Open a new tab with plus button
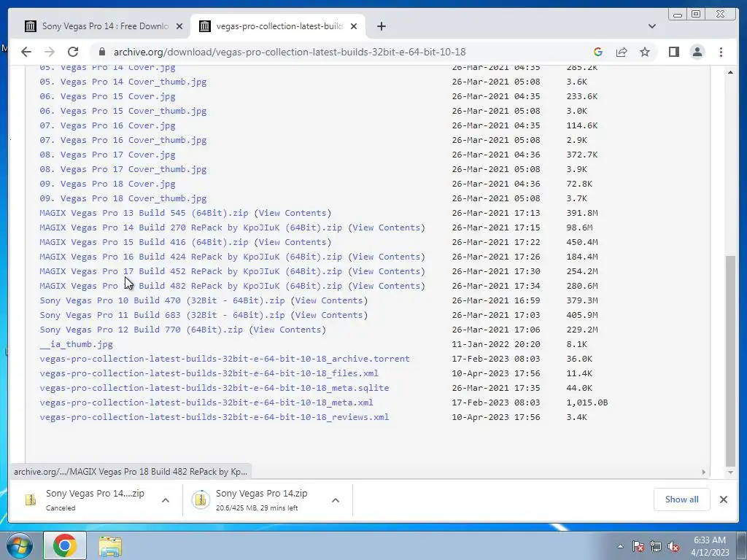Screen dimensions: 747x560 click(x=381, y=26)
